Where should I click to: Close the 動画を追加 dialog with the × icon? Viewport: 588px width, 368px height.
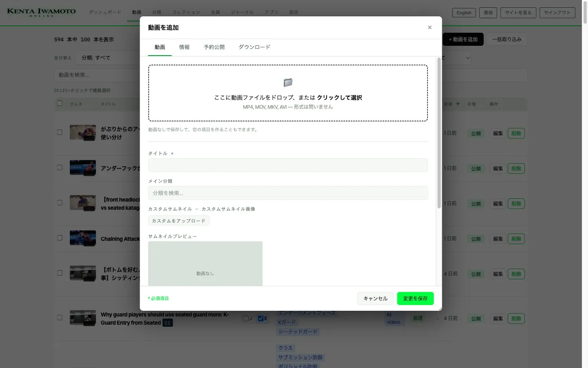[430, 27]
